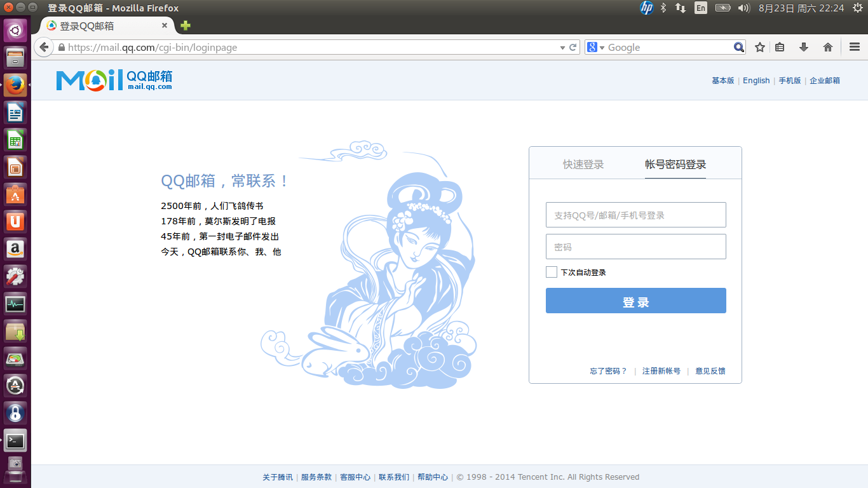This screenshot has height=488, width=868.
Task: Open the Google search engine selector
Action: (595, 47)
